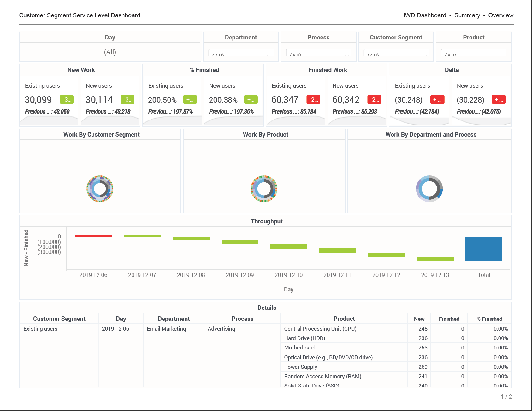Image resolution: width=532 pixels, height=411 pixels.
Task: Click the blue Total throughput bar
Action: click(x=484, y=249)
